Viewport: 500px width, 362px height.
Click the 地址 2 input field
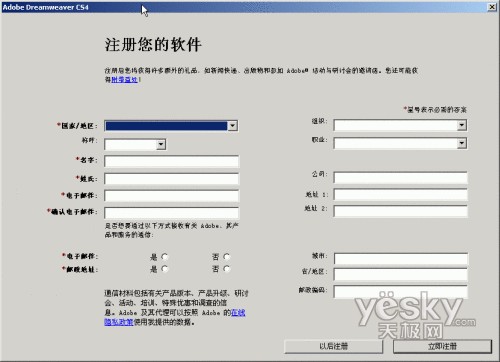pyautogui.click(x=400, y=211)
